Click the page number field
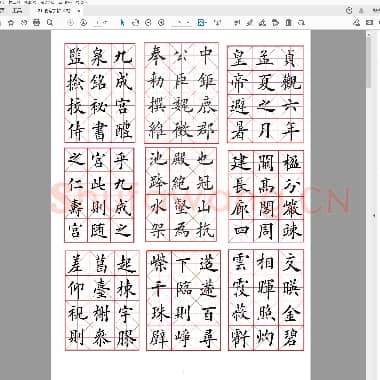The width and height of the screenshot is (380, 380). (99, 23)
